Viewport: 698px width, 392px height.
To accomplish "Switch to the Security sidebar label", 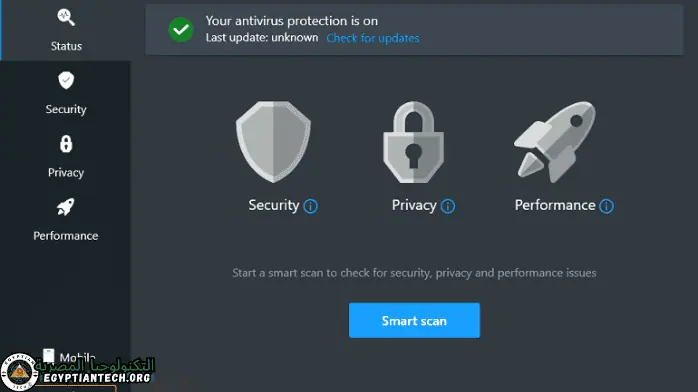I will (x=66, y=109).
